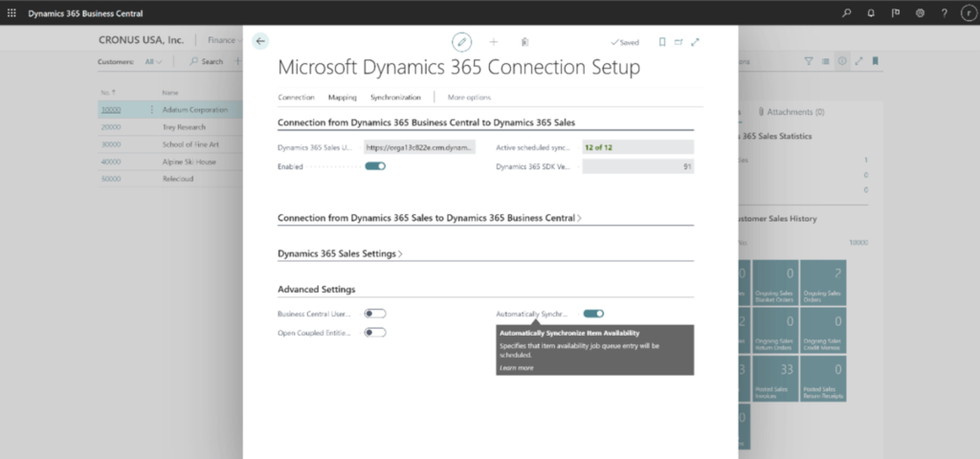Open the app launcher waffle icon
Screen dimensions: 980x459
coord(11,13)
